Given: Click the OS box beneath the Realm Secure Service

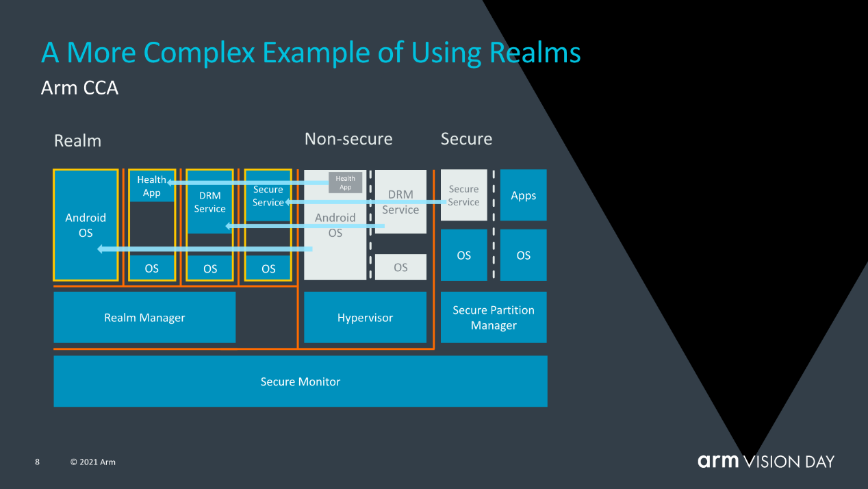Looking at the screenshot, I should point(268,268).
